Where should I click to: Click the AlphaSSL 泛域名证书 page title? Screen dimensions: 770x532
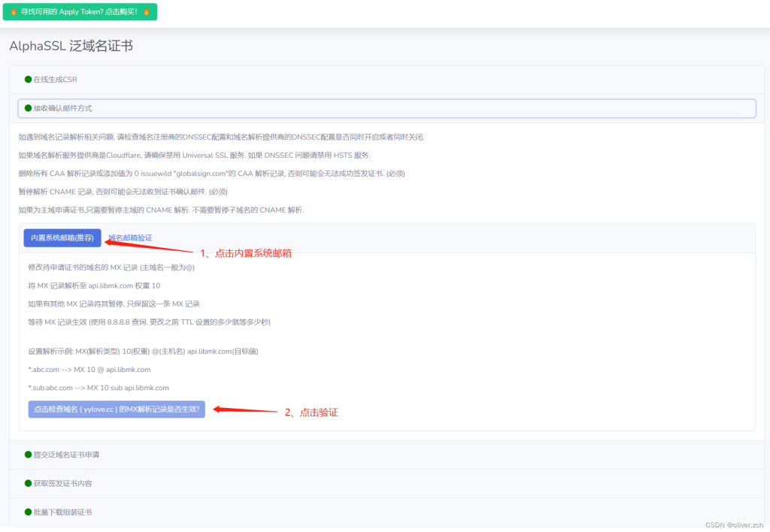[70, 46]
